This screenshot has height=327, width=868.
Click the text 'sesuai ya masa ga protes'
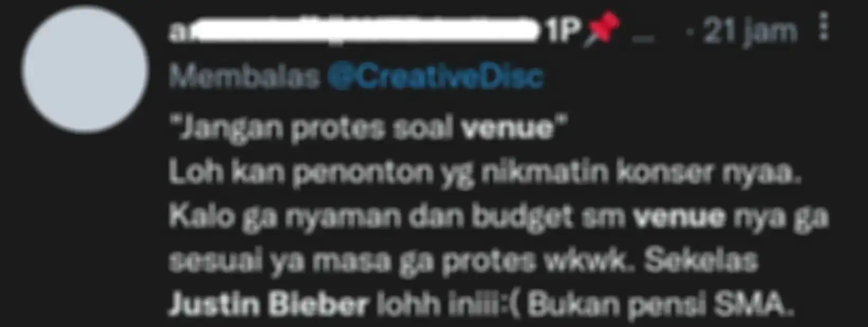[x=351, y=261]
